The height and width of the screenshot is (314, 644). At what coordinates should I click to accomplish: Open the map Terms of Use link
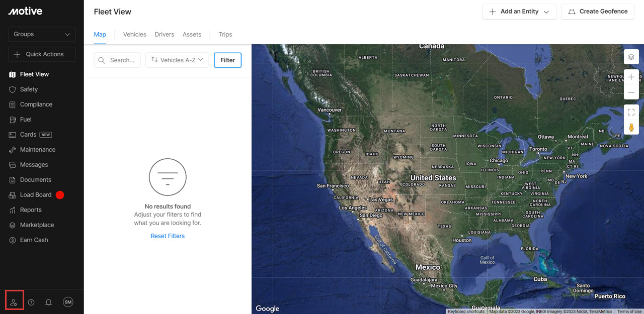click(629, 311)
